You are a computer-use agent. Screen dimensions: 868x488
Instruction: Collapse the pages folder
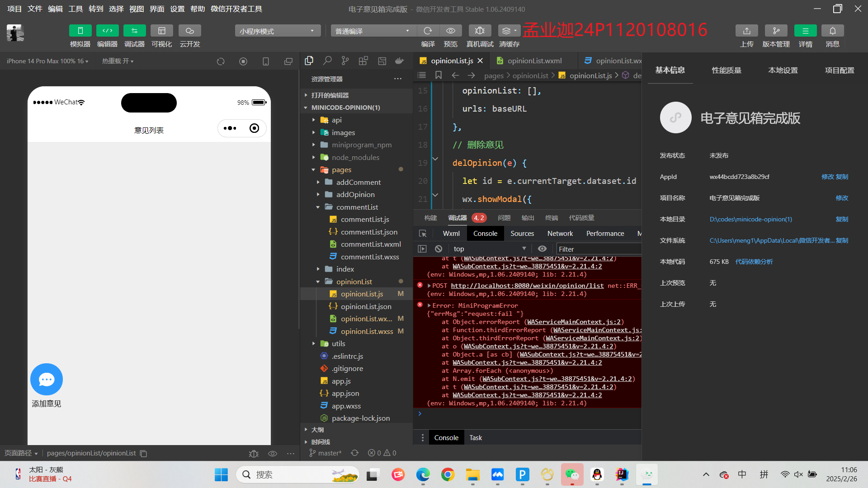point(357,169)
